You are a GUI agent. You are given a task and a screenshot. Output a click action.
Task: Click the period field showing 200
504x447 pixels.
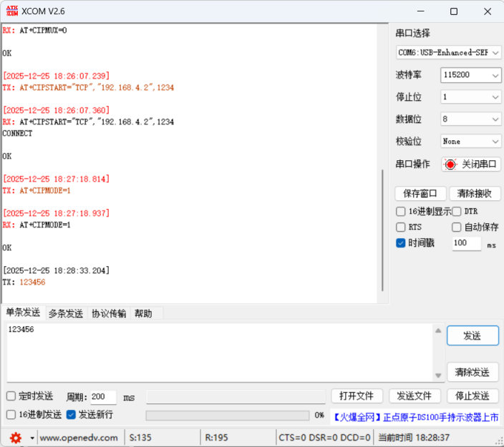coord(103,397)
